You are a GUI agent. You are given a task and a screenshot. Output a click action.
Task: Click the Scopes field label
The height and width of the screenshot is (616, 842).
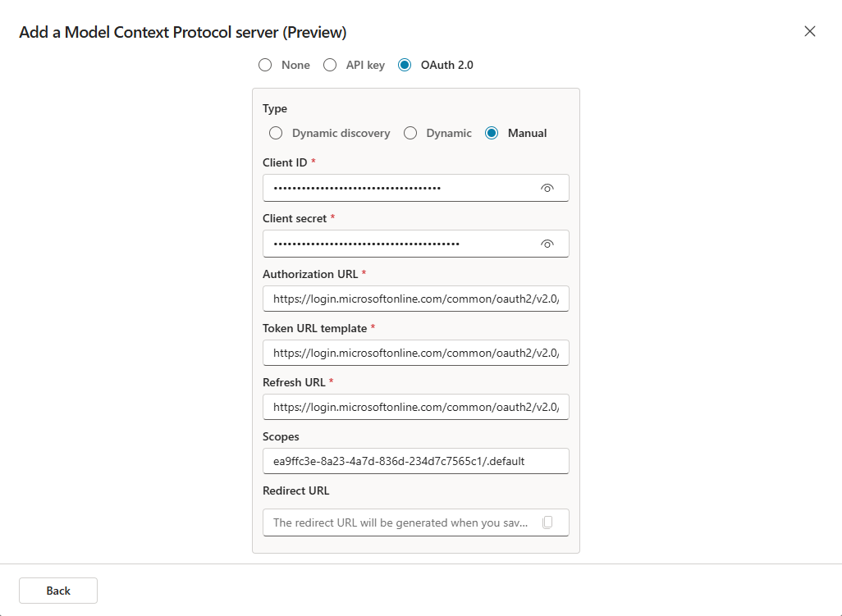pyautogui.click(x=281, y=436)
